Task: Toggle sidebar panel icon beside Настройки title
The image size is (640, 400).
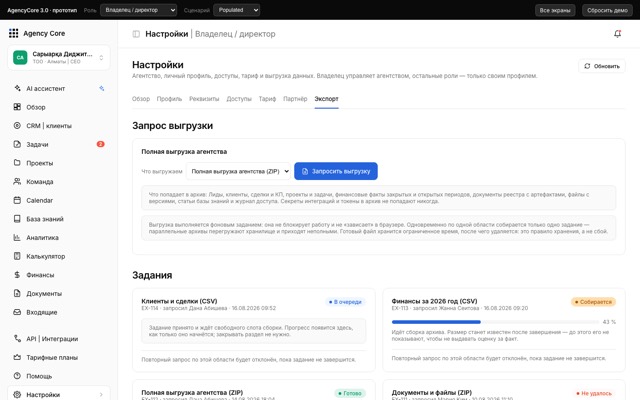Action: [136, 34]
